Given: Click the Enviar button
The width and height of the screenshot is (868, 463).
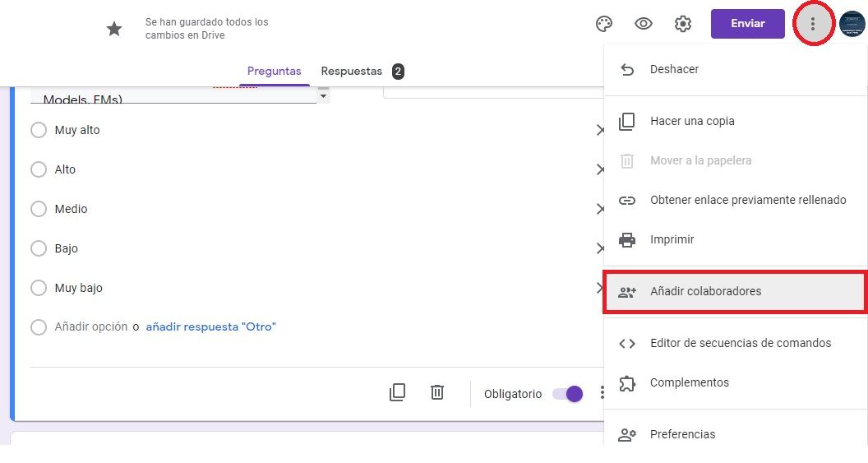Looking at the screenshot, I should [747, 24].
